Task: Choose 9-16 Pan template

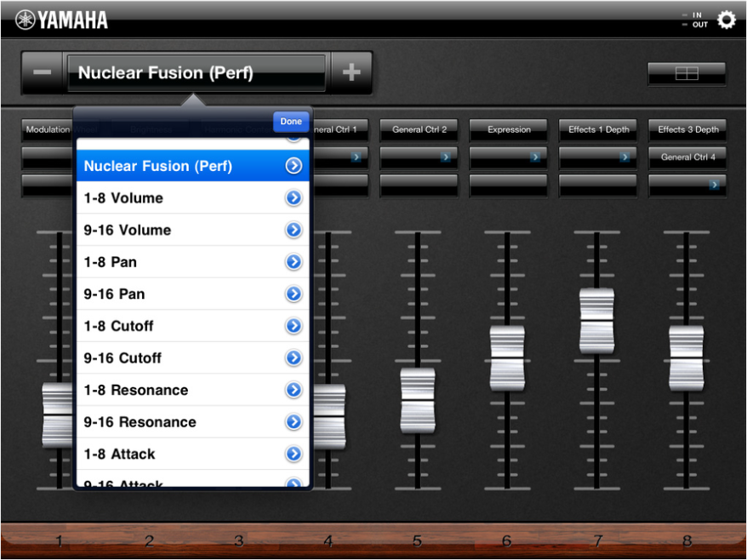Action: (193, 294)
